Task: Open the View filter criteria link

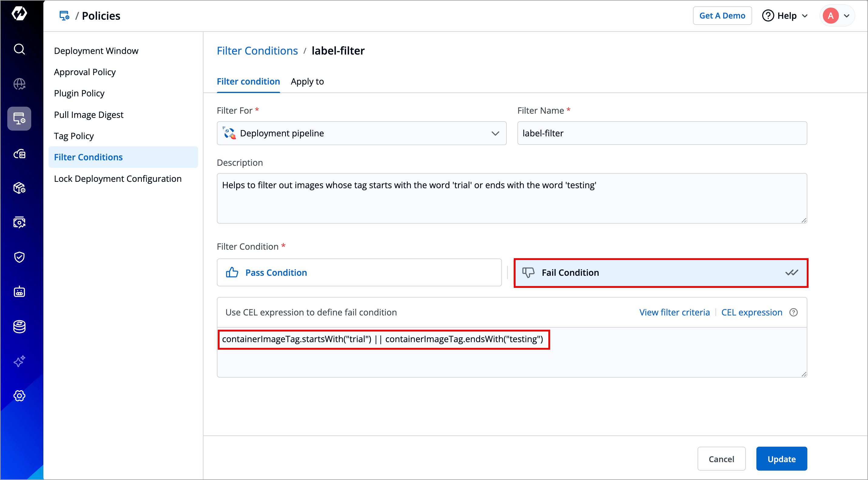Action: [x=674, y=312]
